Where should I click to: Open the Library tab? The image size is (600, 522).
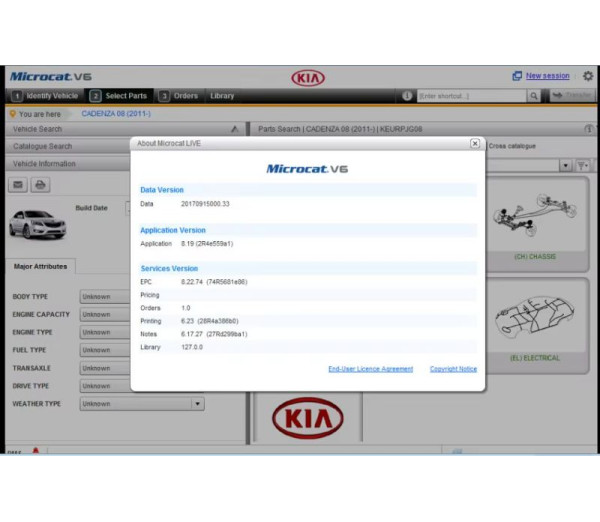pyautogui.click(x=222, y=96)
